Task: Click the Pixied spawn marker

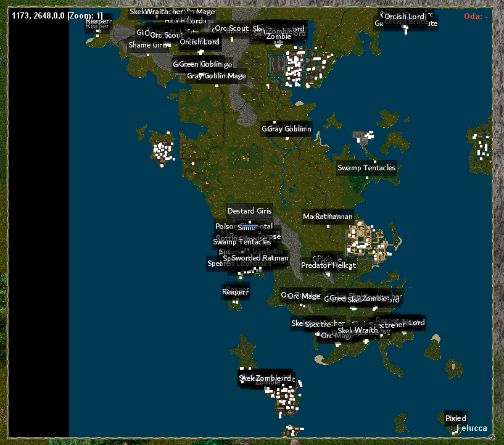Action: [456, 418]
